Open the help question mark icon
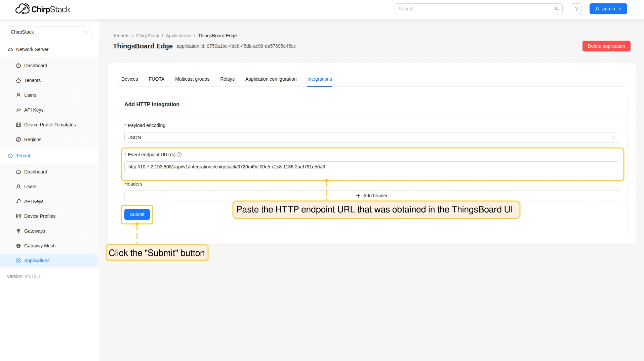 [x=576, y=9]
